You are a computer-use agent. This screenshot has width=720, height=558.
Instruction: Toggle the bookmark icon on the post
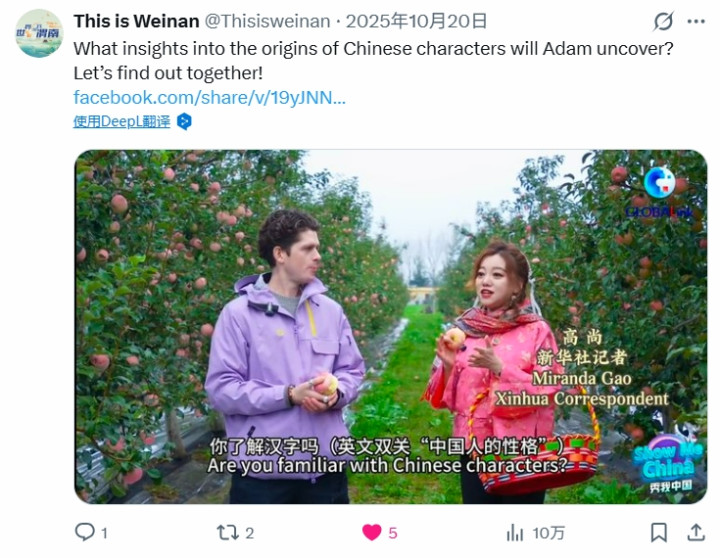pos(659,533)
